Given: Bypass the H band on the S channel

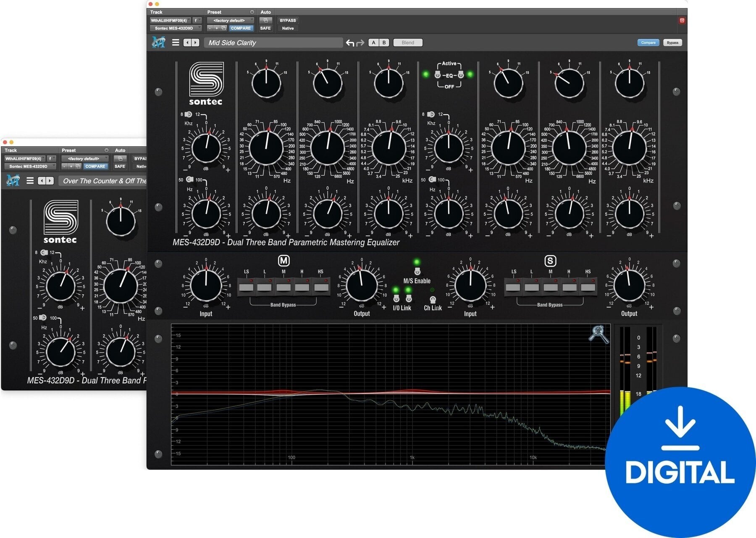Looking at the screenshot, I should (569, 287).
